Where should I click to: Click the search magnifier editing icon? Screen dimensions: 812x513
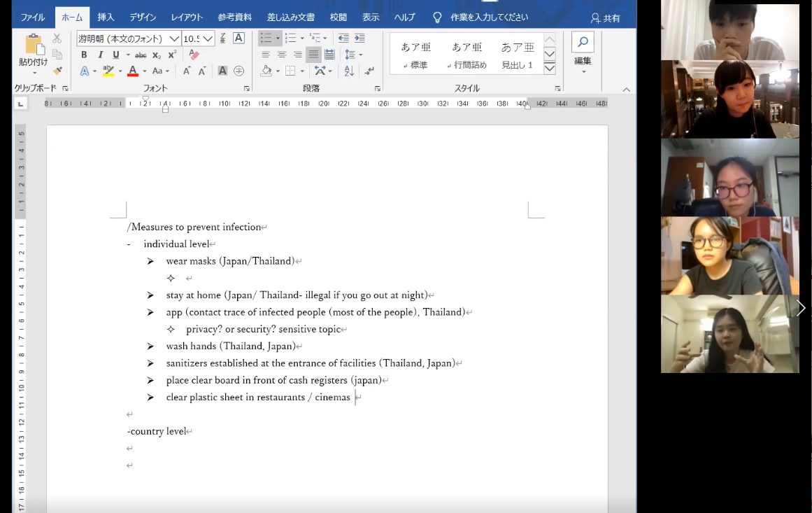583,42
